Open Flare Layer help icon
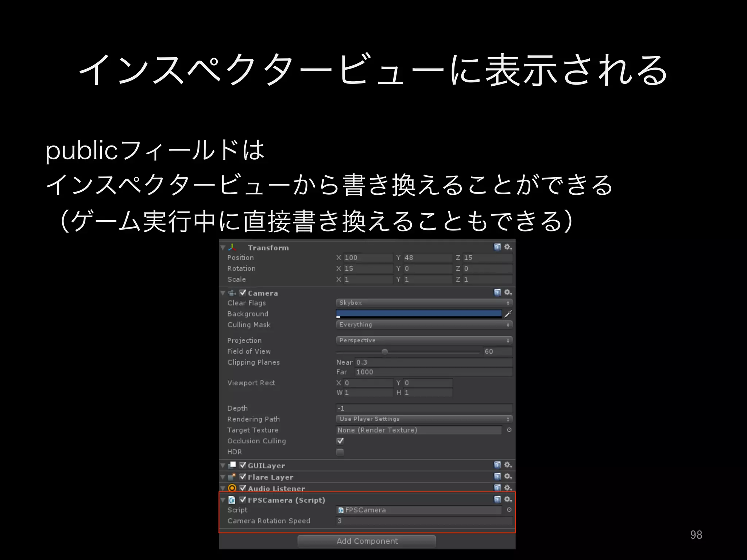Viewport: 747px width, 560px height. (x=497, y=477)
